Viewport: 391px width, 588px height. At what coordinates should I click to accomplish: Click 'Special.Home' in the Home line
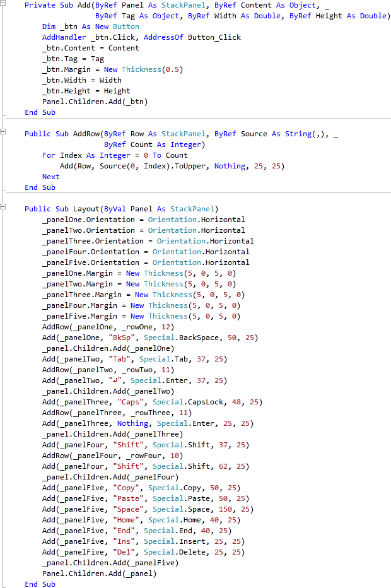175,520
